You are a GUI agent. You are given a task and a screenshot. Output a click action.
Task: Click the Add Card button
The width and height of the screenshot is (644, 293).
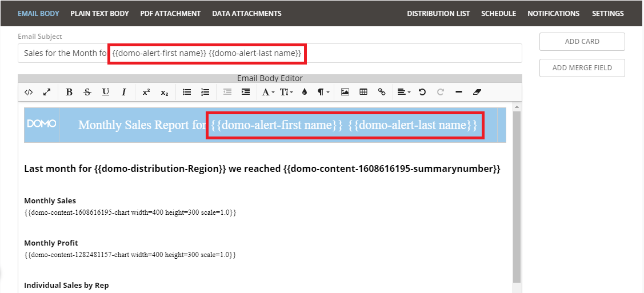(582, 42)
